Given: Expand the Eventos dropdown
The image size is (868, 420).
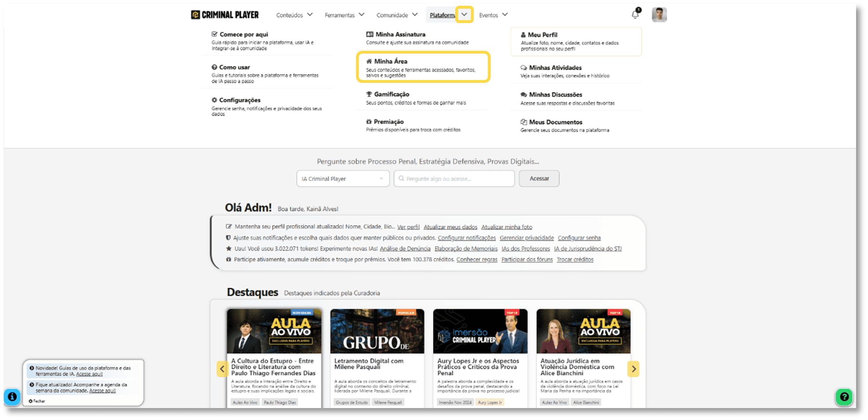Looking at the screenshot, I should pyautogui.click(x=493, y=14).
